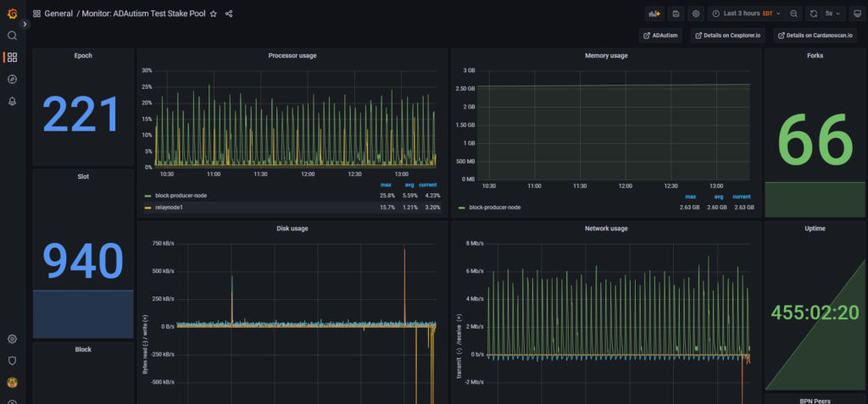This screenshot has width=868, height=404.
Task: Toggle block-producer-node series in Memory usage legend
Action: coord(490,208)
